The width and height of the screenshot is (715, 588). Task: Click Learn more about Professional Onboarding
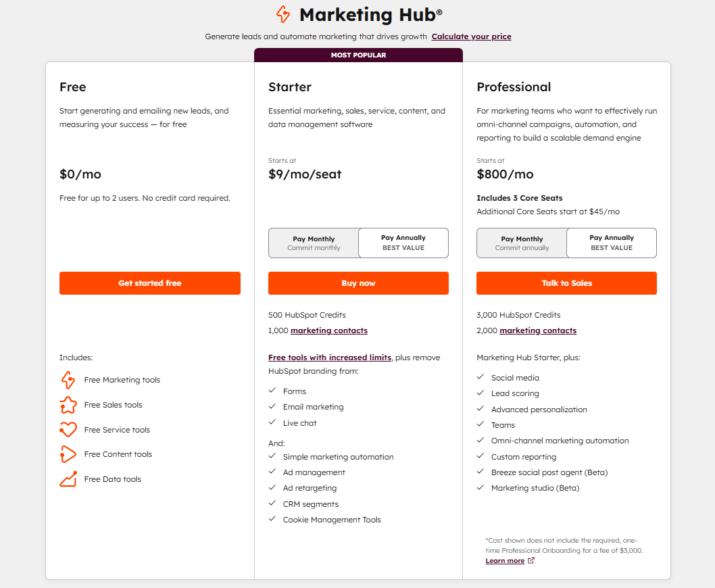(x=505, y=560)
